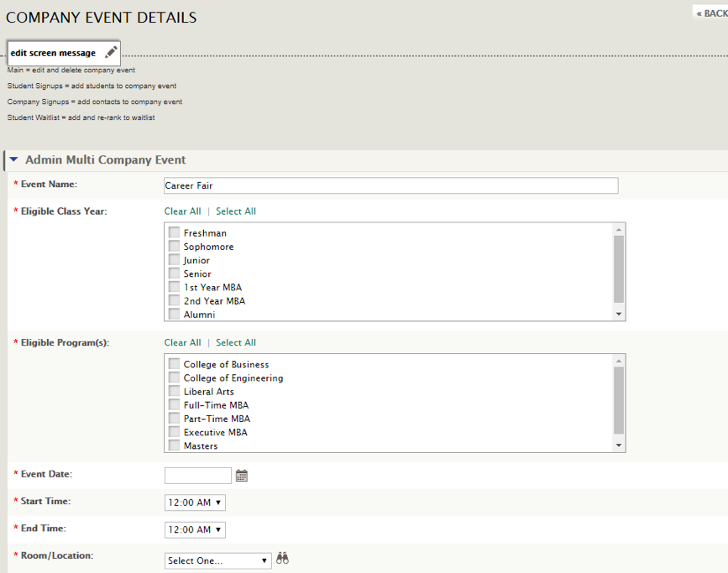Image resolution: width=728 pixels, height=573 pixels.
Task: Click the binoculars room search icon
Action: point(282,558)
